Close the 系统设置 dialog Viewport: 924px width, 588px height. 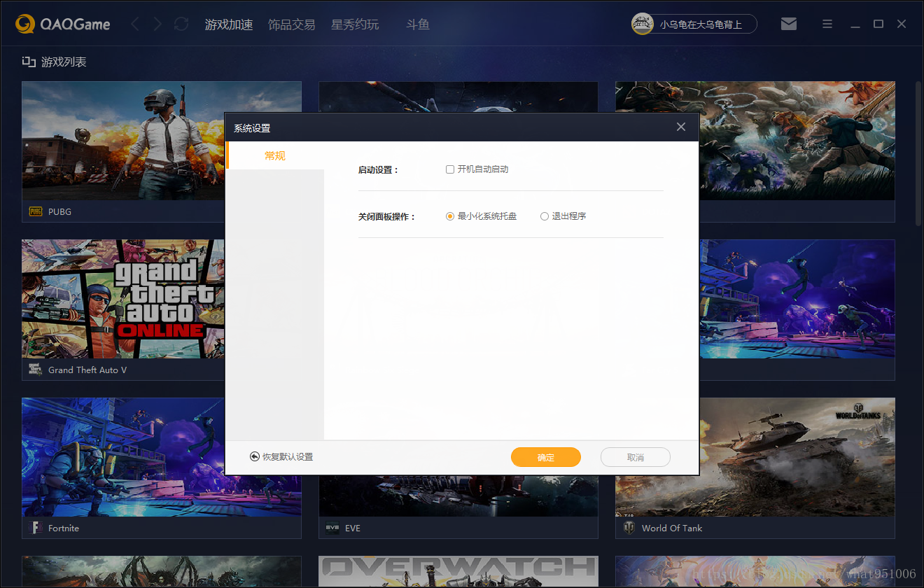[x=681, y=127]
